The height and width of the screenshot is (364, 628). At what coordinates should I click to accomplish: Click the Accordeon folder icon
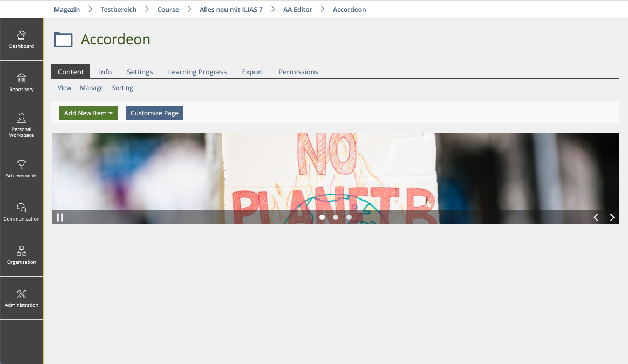63,40
